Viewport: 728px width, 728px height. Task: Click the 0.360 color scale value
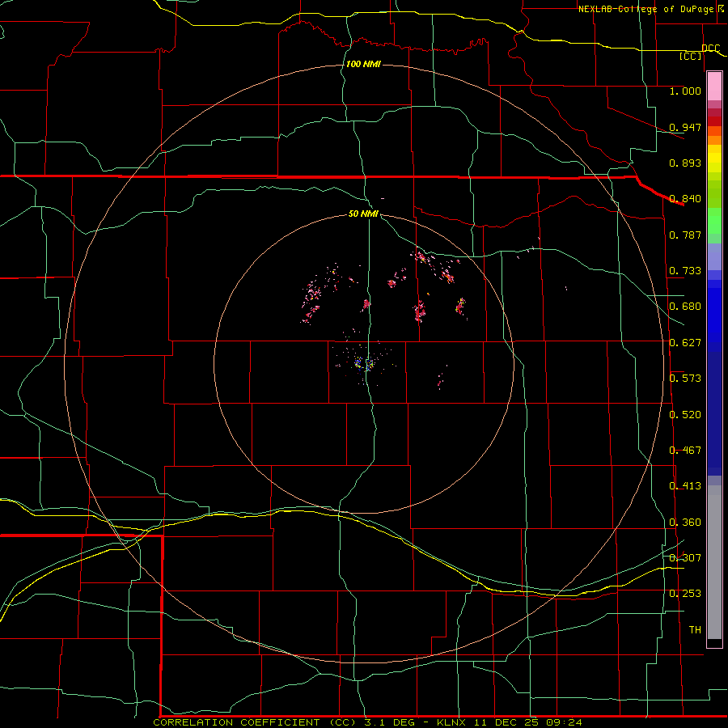pyautogui.click(x=685, y=523)
